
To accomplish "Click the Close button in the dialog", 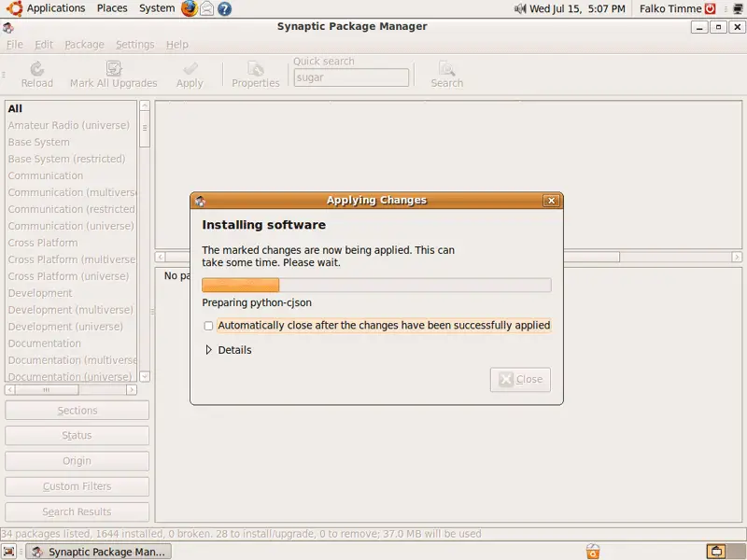I will (520, 380).
